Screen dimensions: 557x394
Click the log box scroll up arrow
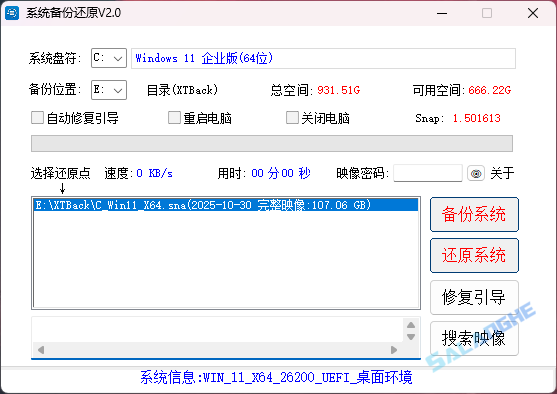tap(411, 325)
